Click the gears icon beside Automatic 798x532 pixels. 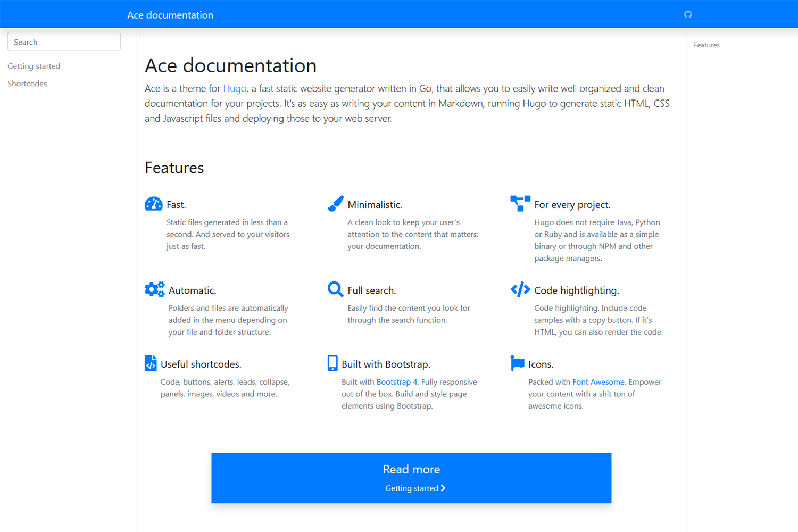click(x=155, y=289)
